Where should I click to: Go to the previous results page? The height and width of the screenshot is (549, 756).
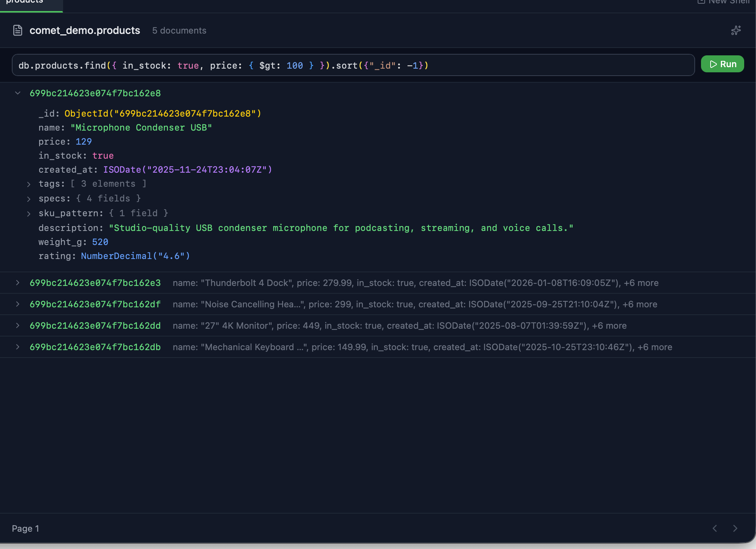pyautogui.click(x=715, y=528)
